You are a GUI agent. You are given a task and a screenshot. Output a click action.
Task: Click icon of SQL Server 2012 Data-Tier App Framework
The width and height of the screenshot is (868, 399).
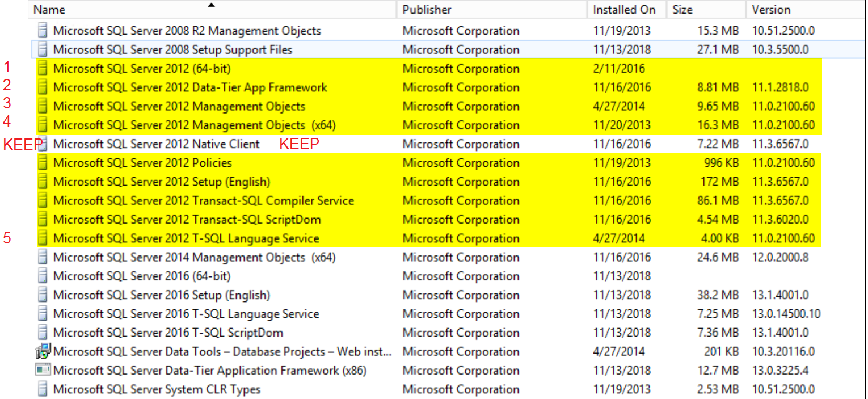tap(42, 87)
